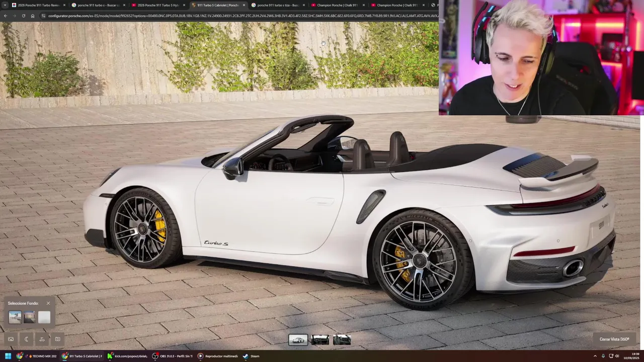Open the kick.com popout taskbar window
This screenshot has height=362, width=644.
coord(128,356)
